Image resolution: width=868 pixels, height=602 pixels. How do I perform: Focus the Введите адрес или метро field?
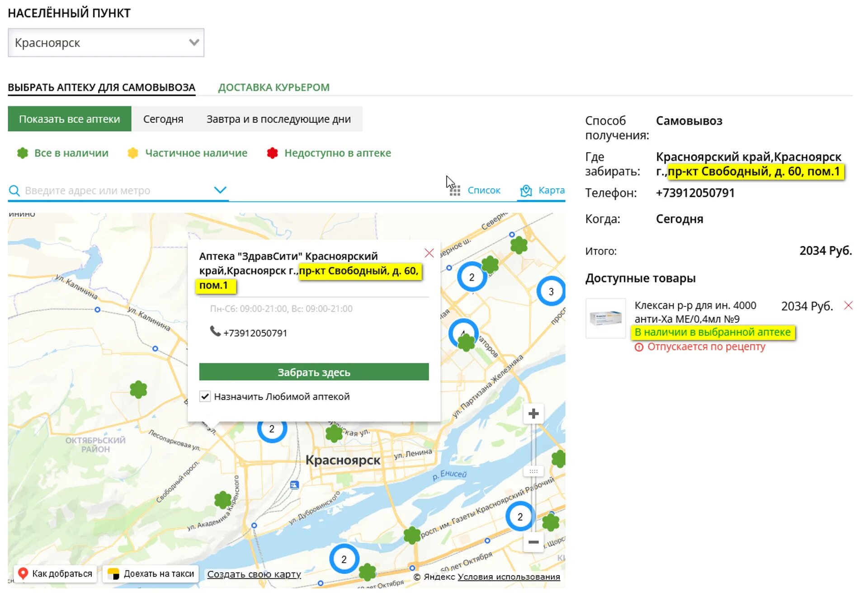(118, 191)
